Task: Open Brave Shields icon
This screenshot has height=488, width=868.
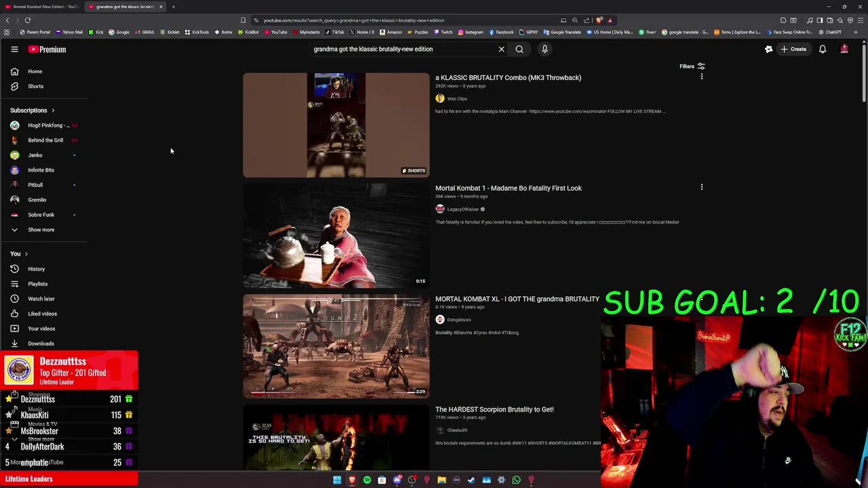Action: tap(599, 20)
